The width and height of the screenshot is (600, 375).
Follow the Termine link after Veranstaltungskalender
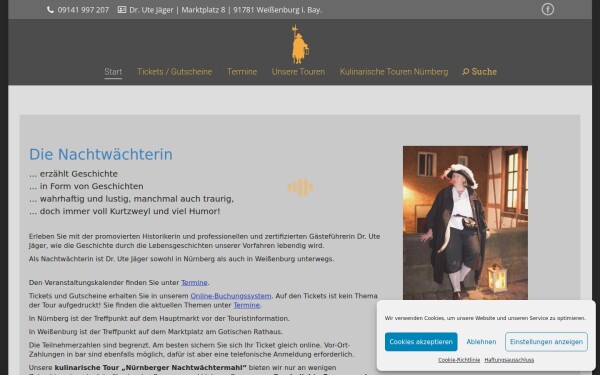pos(194,283)
